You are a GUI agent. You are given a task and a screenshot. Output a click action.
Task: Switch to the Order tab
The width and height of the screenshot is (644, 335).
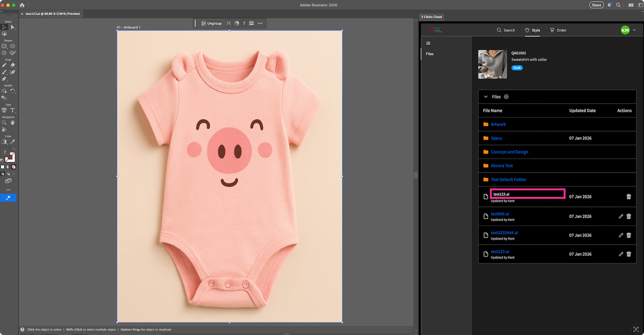(558, 30)
